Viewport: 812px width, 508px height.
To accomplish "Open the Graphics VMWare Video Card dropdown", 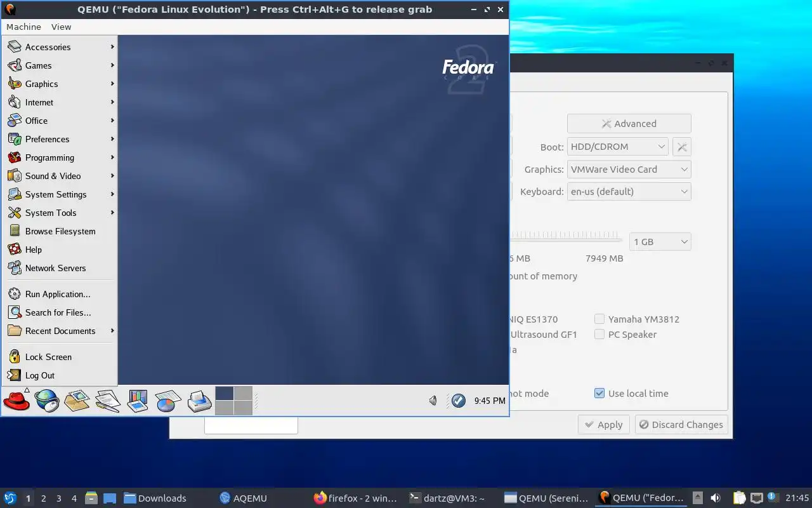I will (629, 170).
